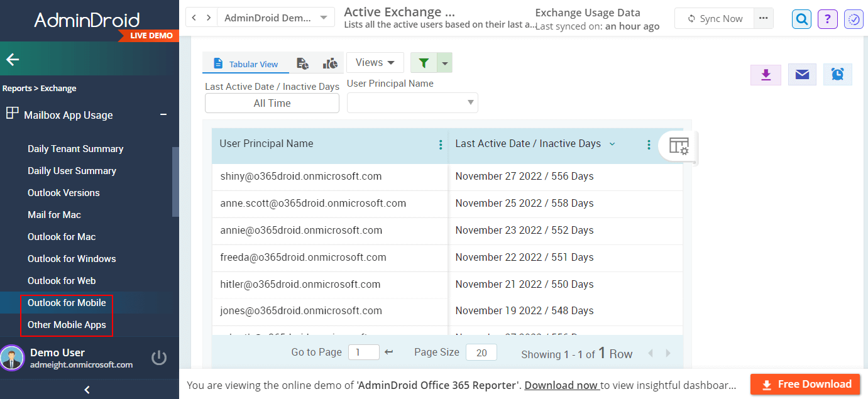This screenshot has height=399, width=868.
Task: Click the Sync Now button
Action: pos(714,18)
